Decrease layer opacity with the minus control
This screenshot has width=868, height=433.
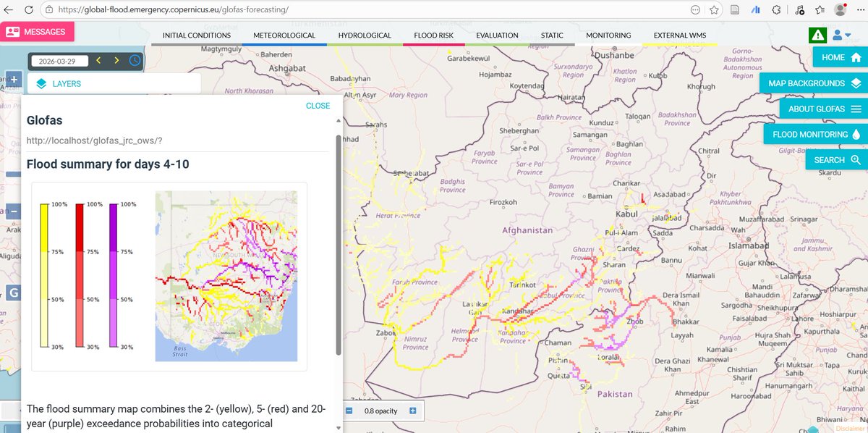(x=349, y=411)
